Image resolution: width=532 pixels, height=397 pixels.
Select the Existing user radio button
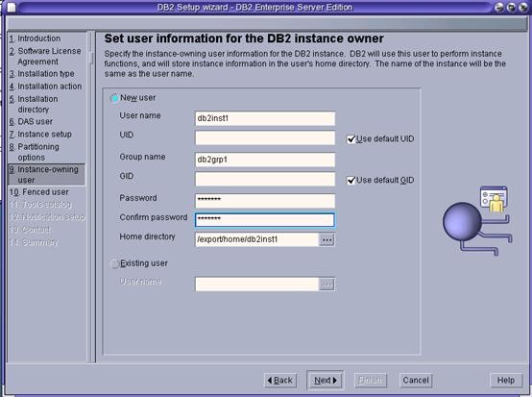pos(114,263)
